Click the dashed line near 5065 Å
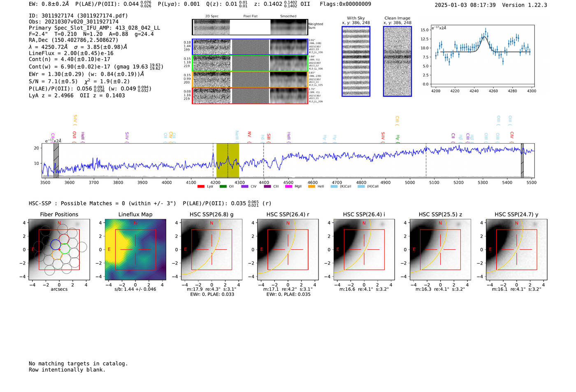The image size is (576, 392). click(426, 160)
